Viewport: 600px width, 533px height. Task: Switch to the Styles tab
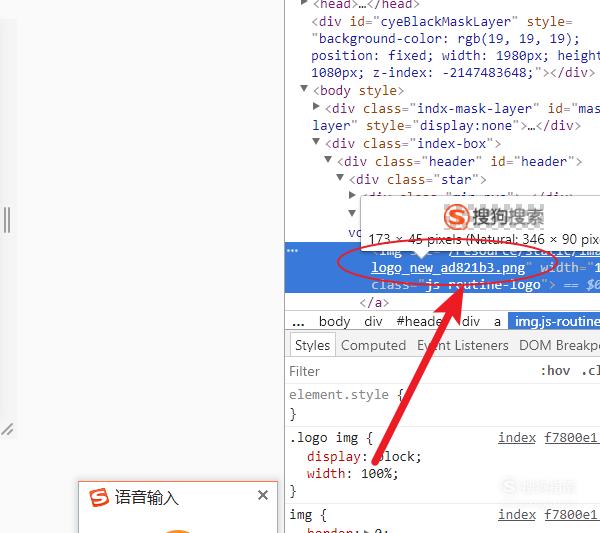coord(312,345)
